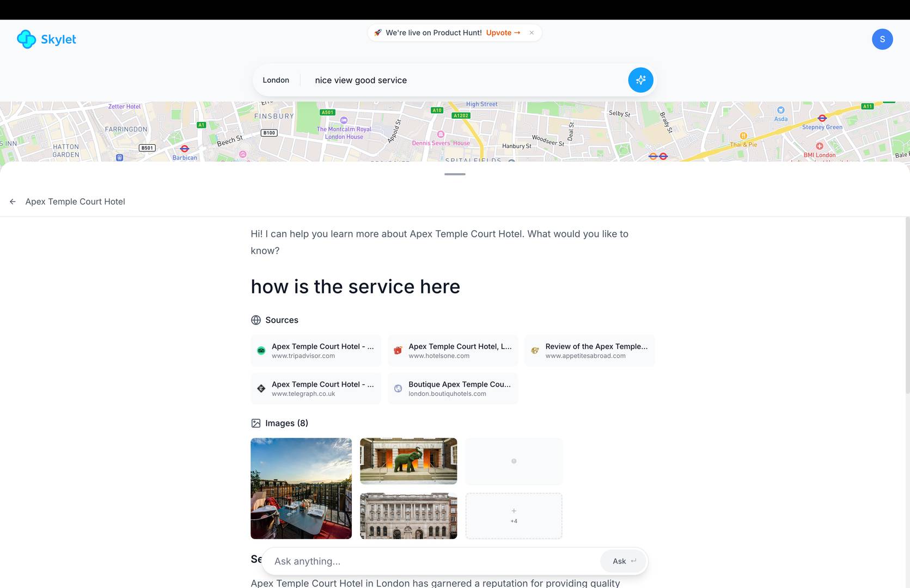Click the BMI London hospital marker
910x588 pixels.
pos(820,146)
